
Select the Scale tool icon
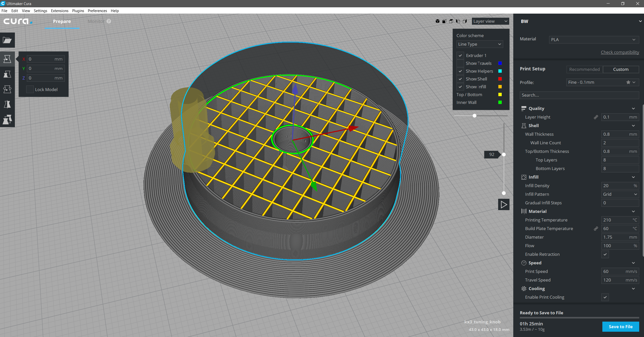tap(7, 74)
